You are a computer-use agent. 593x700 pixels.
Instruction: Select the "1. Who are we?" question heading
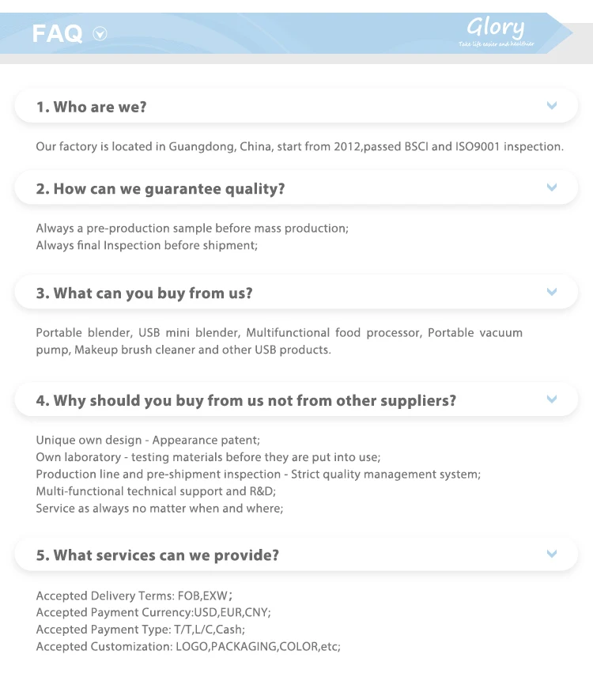92,107
